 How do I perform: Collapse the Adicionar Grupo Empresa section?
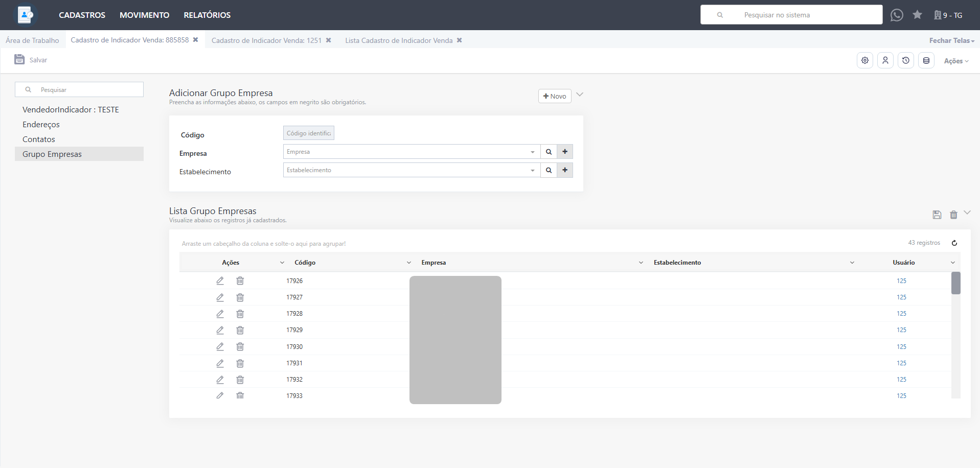tap(580, 95)
